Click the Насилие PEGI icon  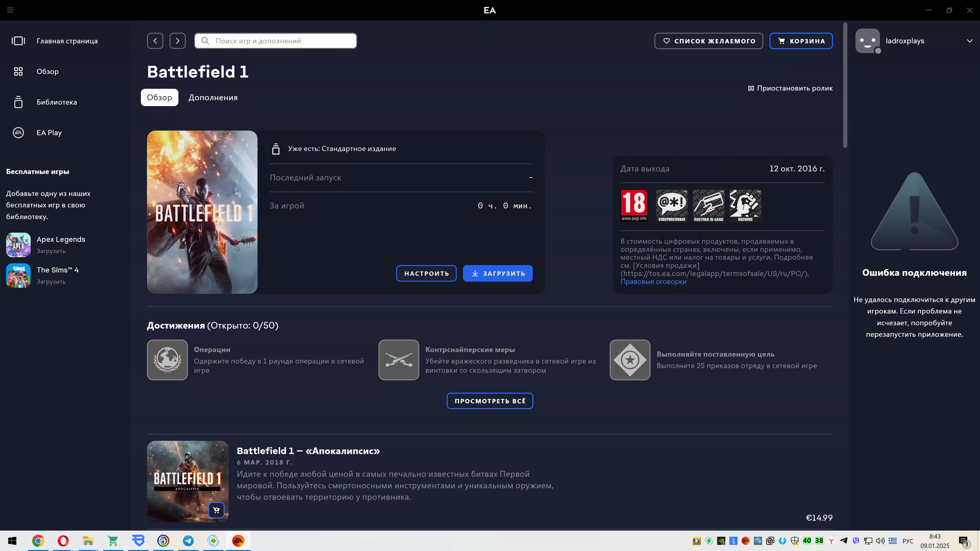click(745, 206)
